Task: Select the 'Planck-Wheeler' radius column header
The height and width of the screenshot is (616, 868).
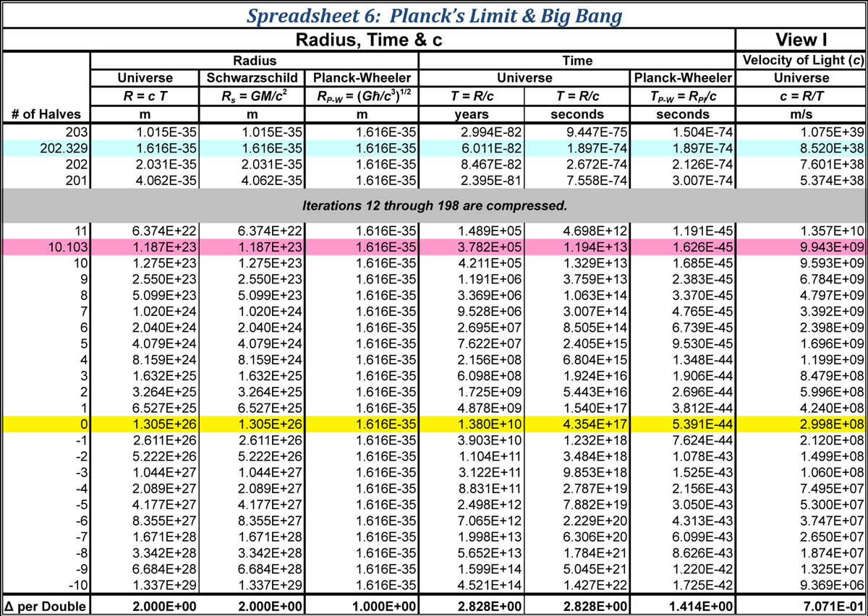Action: click(x=362, y=77)
